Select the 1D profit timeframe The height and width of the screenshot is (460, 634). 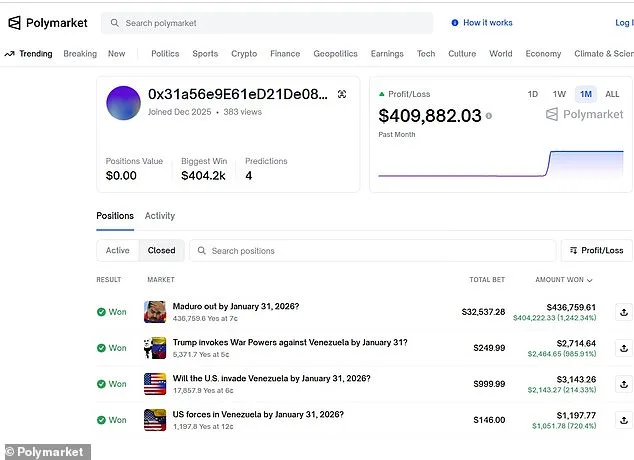(534, 94)
